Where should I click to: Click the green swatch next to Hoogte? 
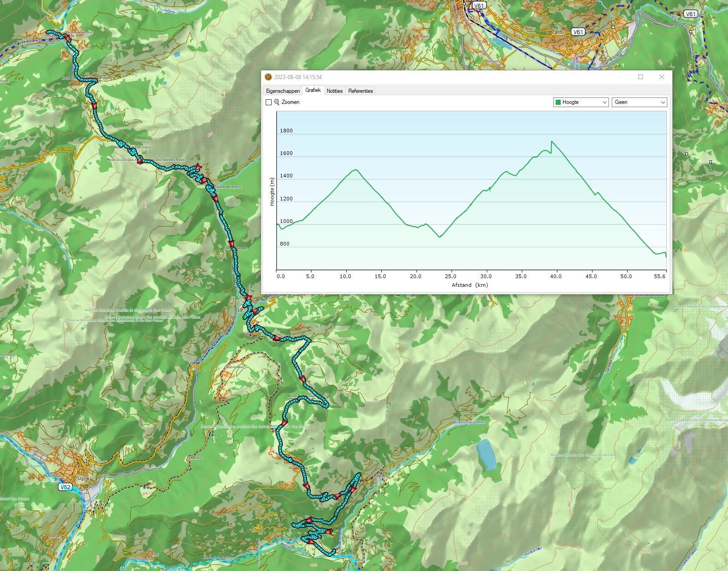coord(558,102)
